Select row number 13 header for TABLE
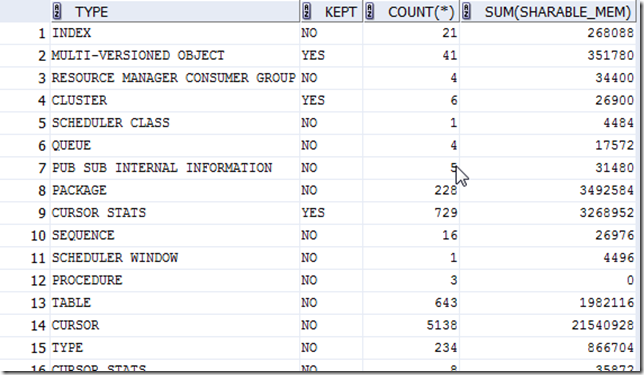The width and height of the screenshot is (644, 375). 25,303
